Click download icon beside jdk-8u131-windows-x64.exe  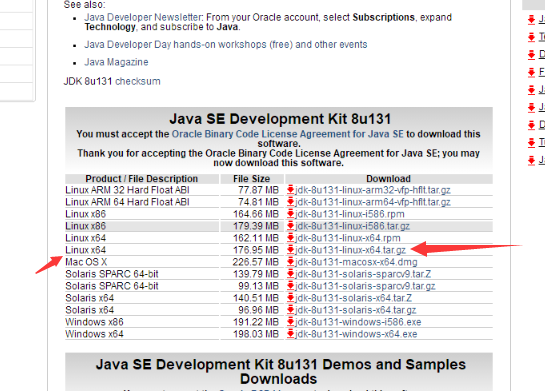point(291,334)
